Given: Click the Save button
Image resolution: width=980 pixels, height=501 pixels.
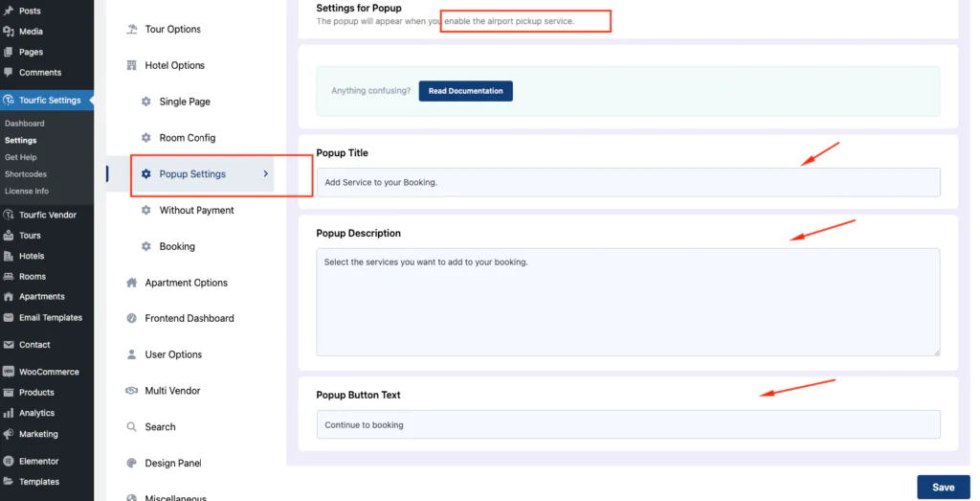Looking at the screenshot, I should [943, 488].
